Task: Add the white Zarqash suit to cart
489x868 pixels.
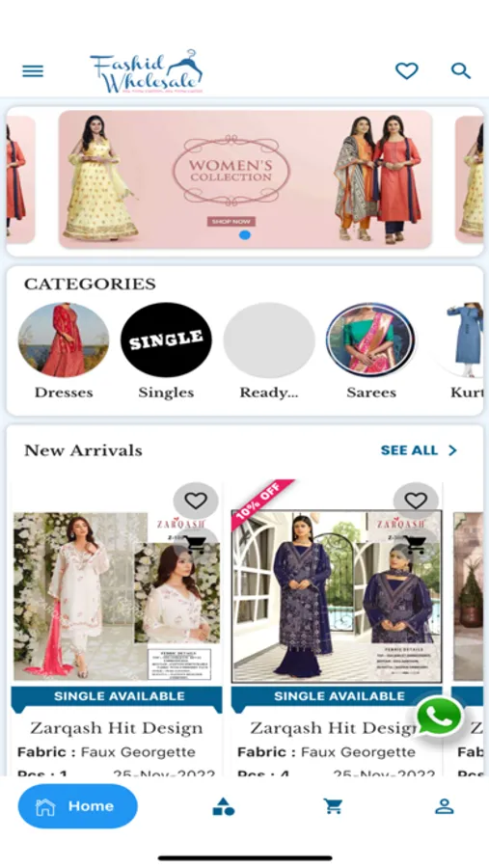Action: point(196,545)
